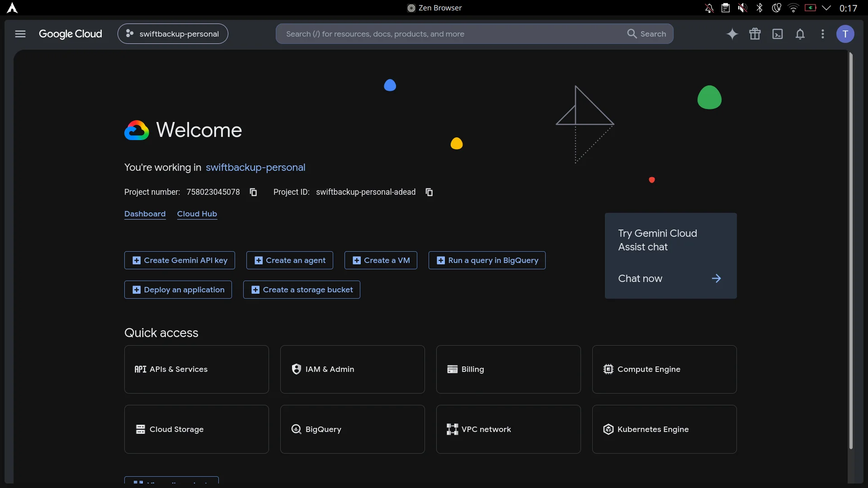
Task: Click the Quick access heading
Action: 161,333
